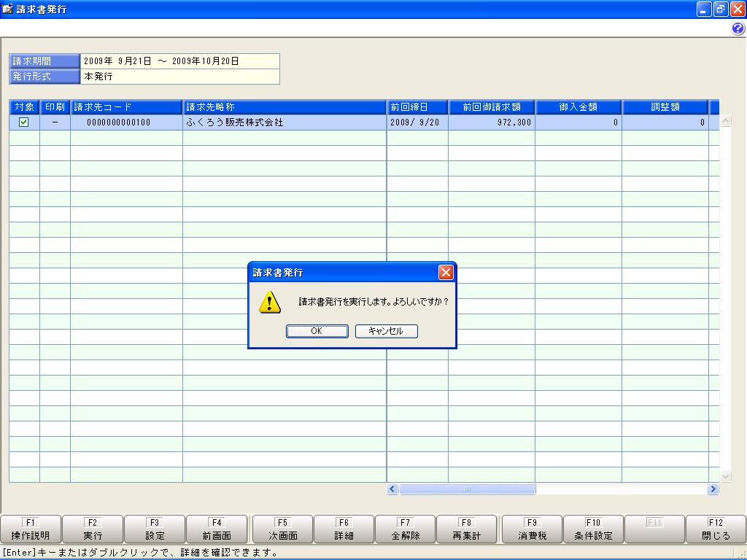Sort by the 請求先コード column header
747x560 pixels.
click(x=127, y=107)
